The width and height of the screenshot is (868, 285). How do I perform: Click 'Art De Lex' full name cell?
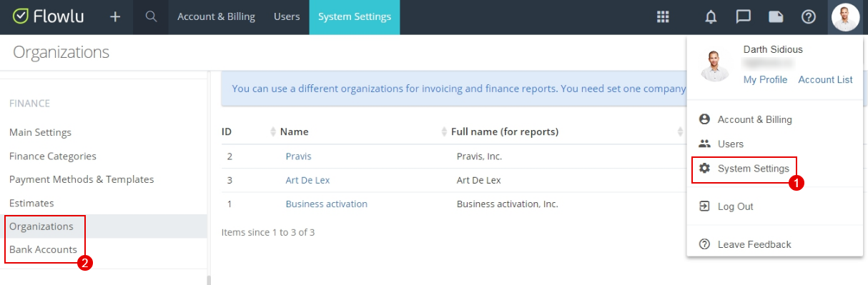[479, 180]
